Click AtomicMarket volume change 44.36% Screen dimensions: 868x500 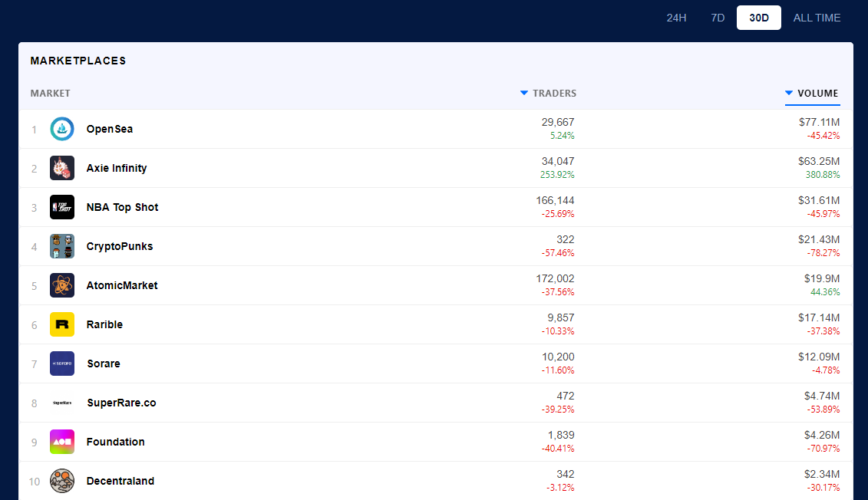(x=825, y=292)
